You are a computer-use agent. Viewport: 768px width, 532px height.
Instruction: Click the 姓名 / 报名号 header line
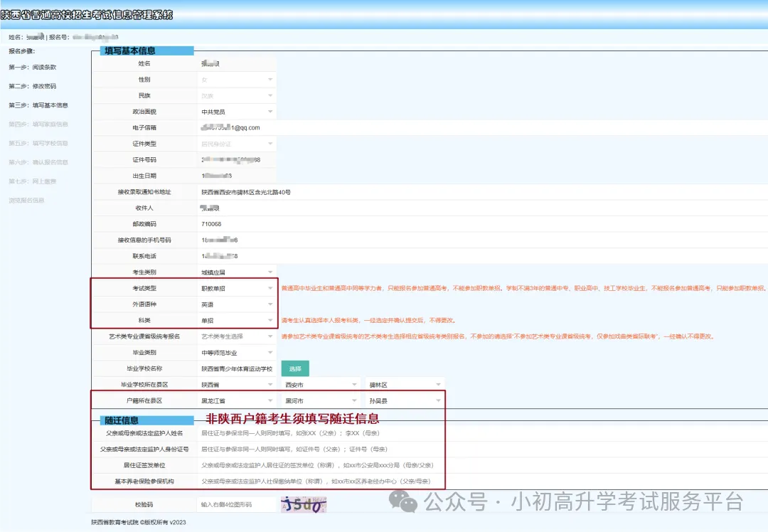[63, 37]
